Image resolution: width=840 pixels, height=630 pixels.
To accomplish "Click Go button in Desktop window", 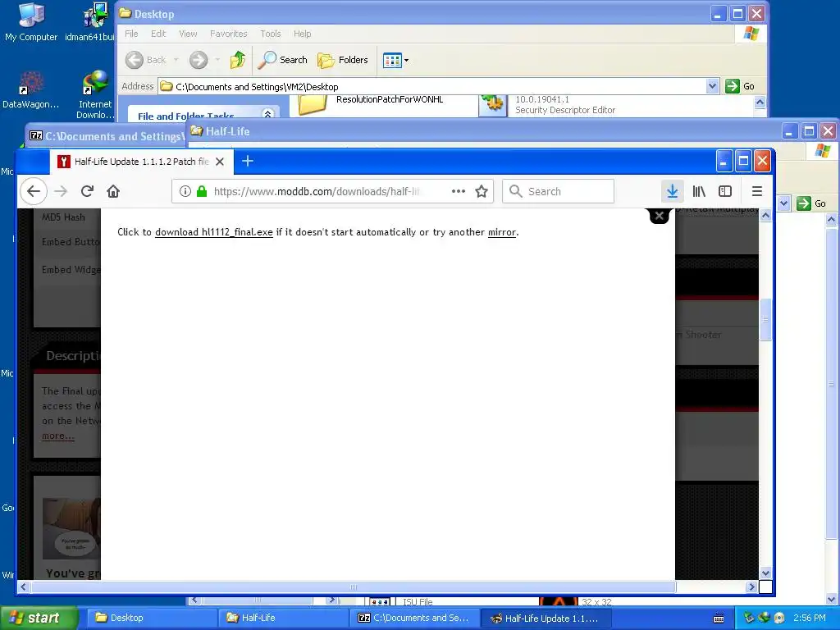I will tap(740, 86).
